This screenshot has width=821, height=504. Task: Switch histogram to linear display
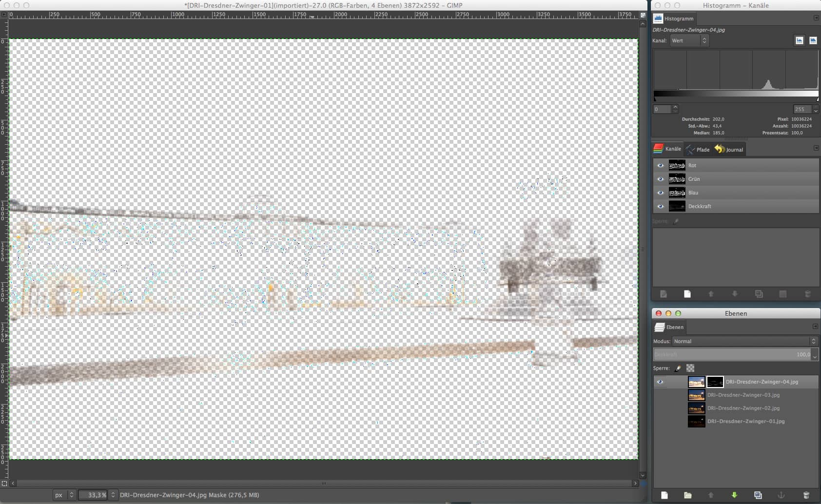click(800, 40)
